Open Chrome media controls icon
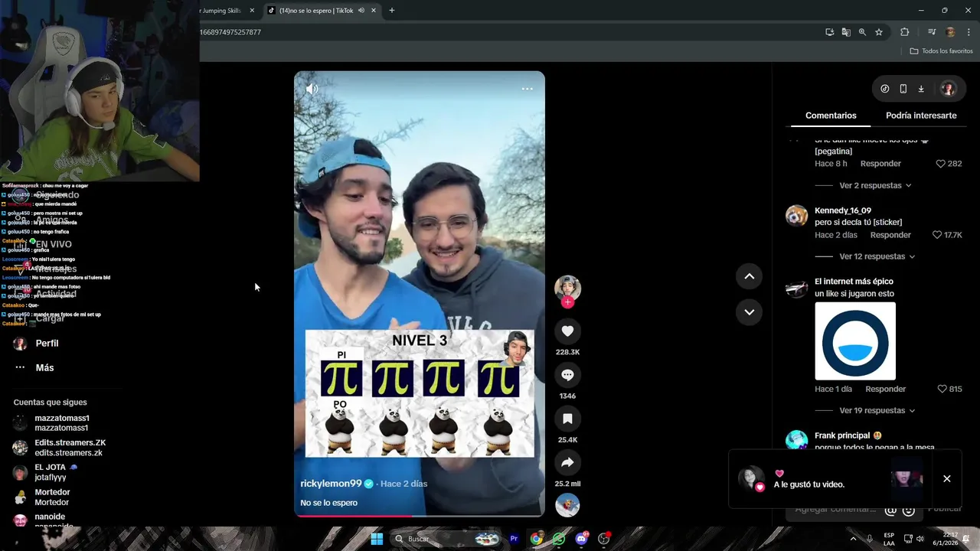Image resolution: width=980 pixels, height=551 pixels. point(932,32)
